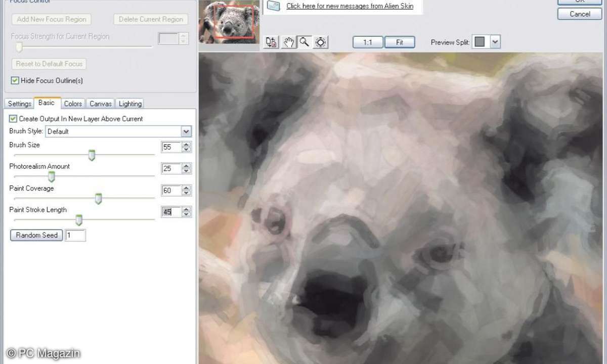Click the Alien Skin message envelope icon
This screenshot has width=607, height=364.
[x=273, y=6]
